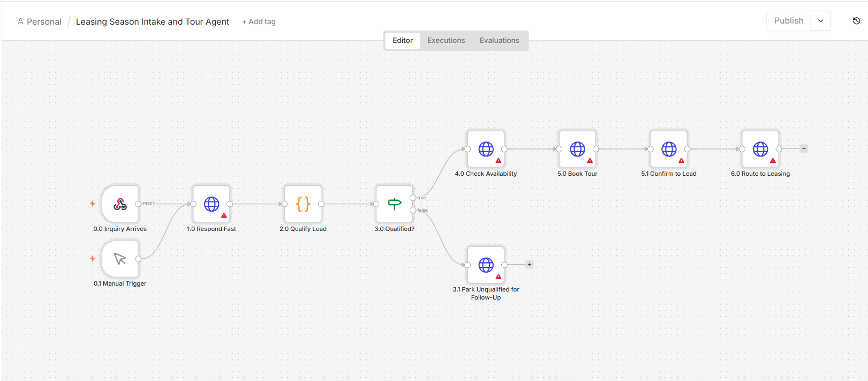
Task: Rename workflow title Leasing Season Intake and Tour Agent
Action: click(153, 22)
